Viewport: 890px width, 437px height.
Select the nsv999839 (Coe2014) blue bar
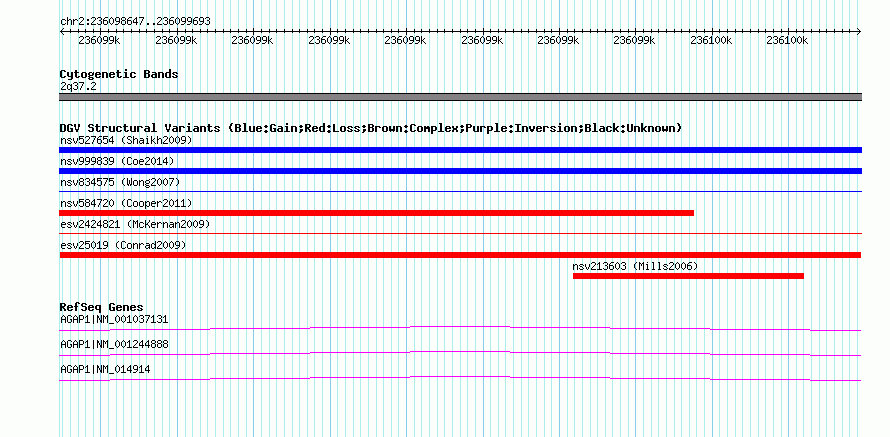[x=460, y=171]
